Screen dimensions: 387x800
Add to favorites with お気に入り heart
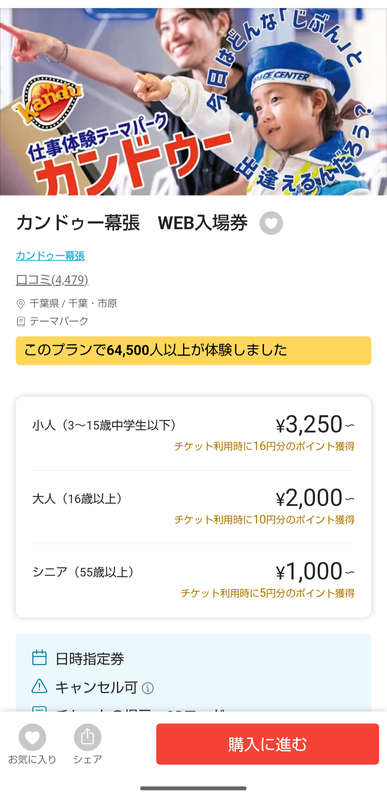pos(32,737)
